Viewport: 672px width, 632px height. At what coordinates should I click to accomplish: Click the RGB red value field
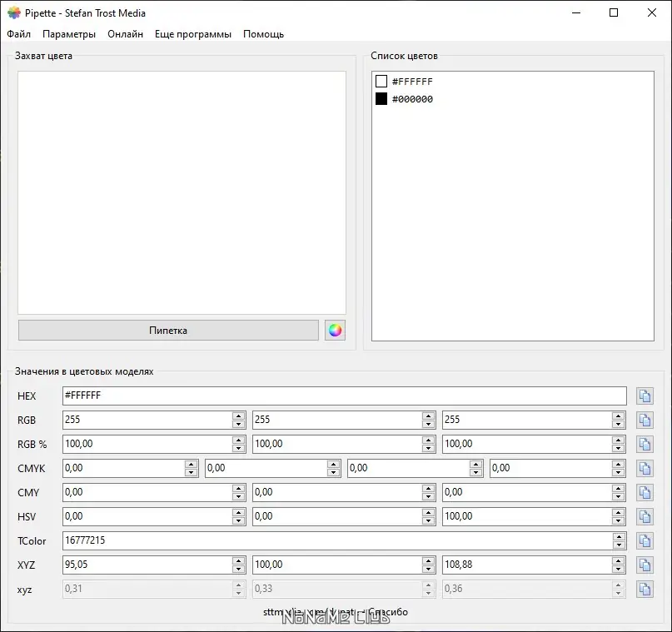147,420
